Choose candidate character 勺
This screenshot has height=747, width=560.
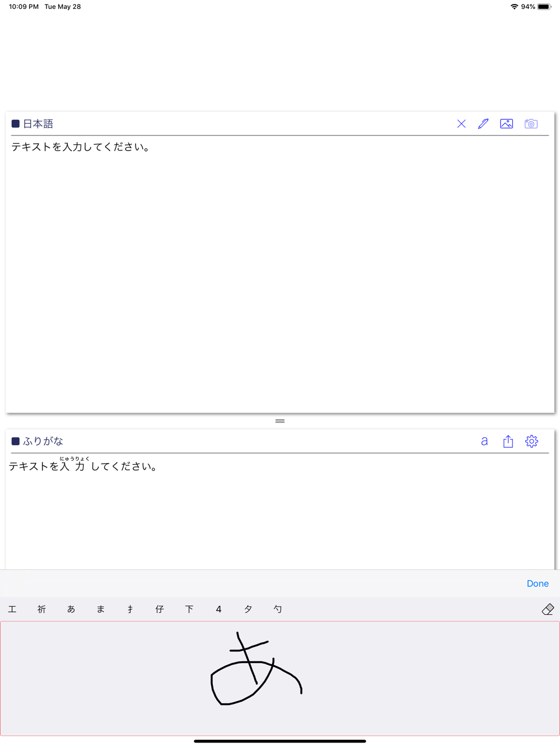(278, 609)
